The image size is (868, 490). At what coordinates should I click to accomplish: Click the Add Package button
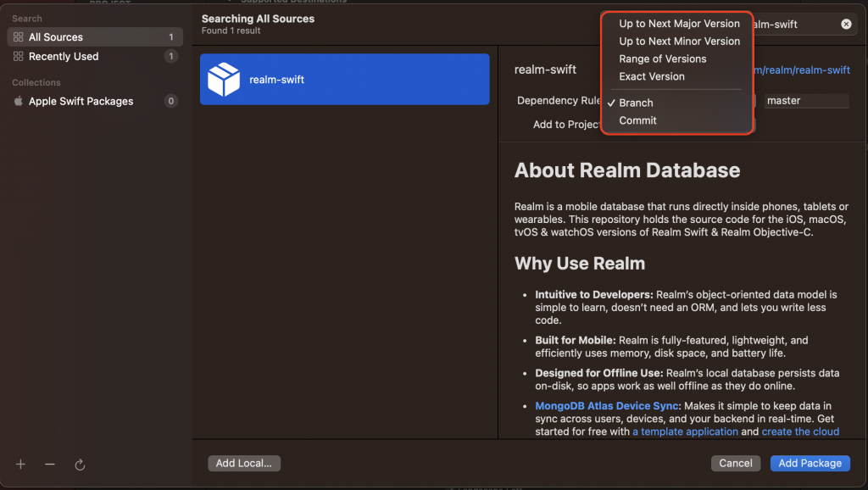pos(810,464)
